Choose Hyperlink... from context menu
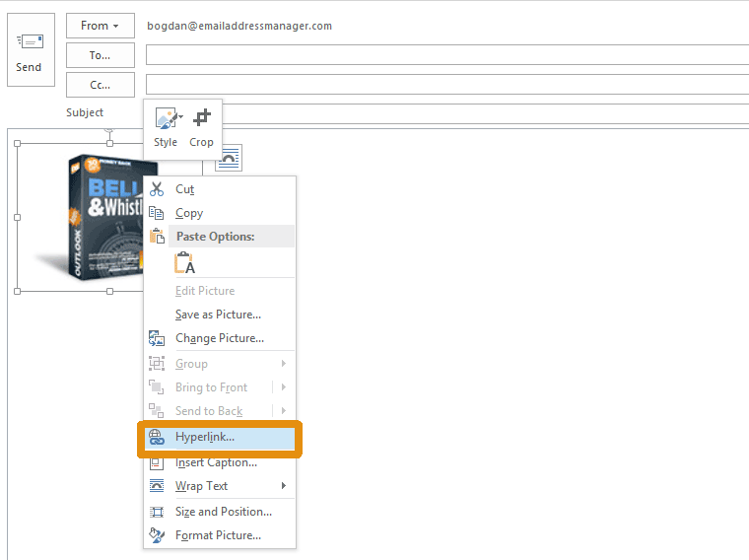Viewport: 749px width, 560px height. (220, 438)
